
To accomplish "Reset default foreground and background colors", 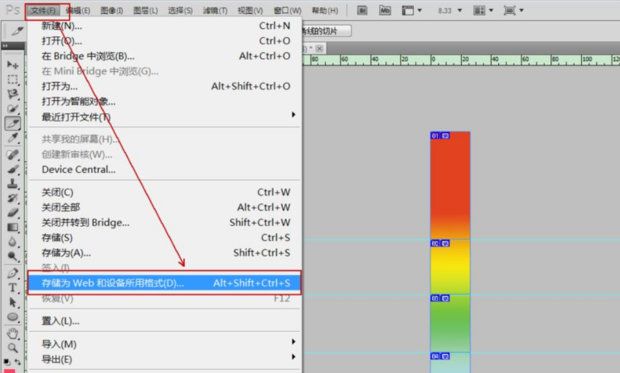I will [x=7, y=362].
